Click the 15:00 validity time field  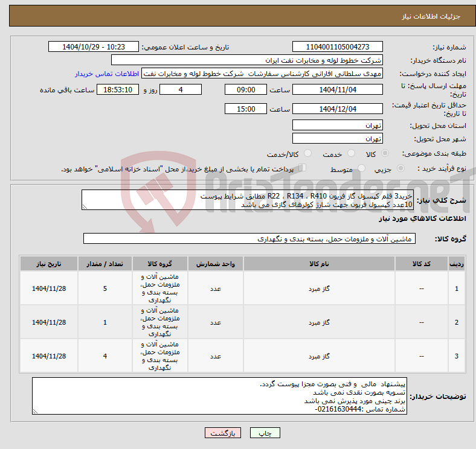[x=246, y=109]
